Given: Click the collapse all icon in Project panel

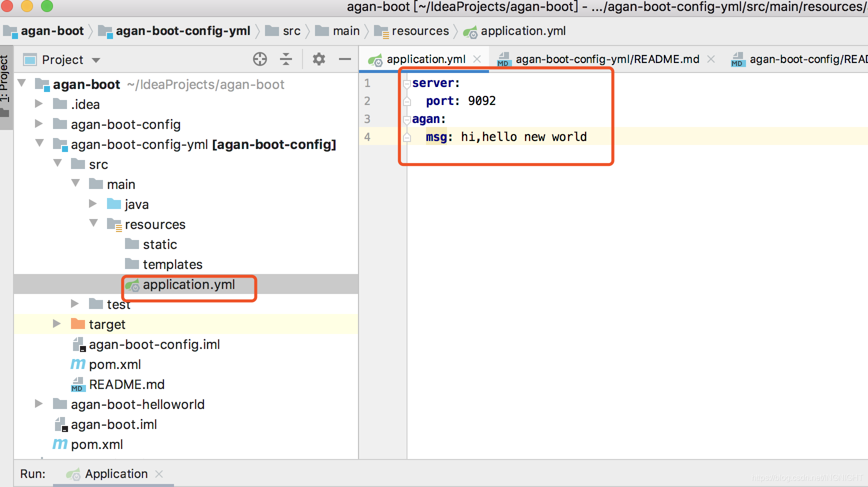Looking at the screenshot, I should (x=286, y=59).
